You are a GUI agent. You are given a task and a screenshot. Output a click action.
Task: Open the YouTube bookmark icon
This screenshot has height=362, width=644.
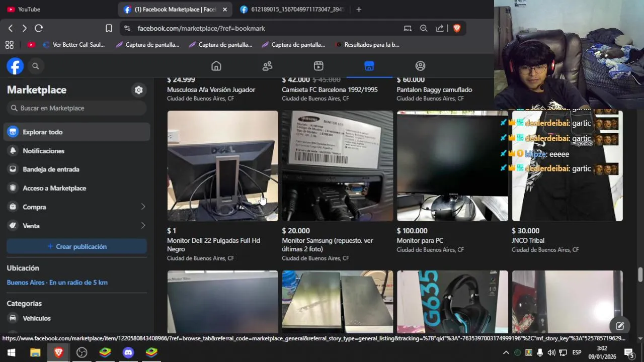pyautogui.click(x=31, y=45)
